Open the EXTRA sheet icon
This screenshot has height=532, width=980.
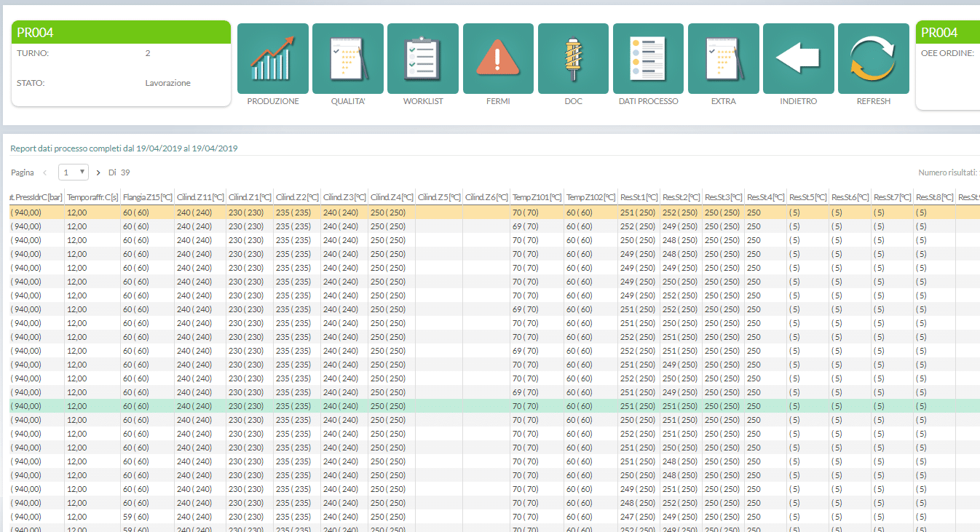pos(724,59)
